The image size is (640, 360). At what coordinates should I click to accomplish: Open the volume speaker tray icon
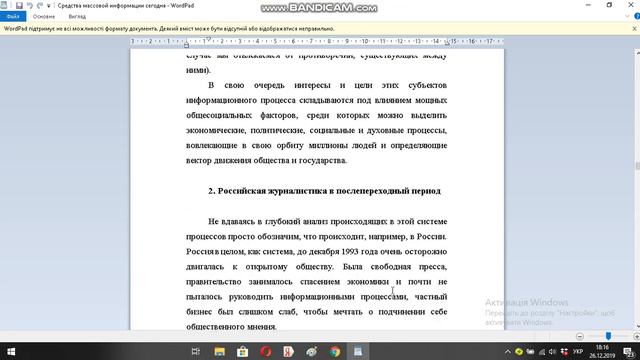pos(553,352)
